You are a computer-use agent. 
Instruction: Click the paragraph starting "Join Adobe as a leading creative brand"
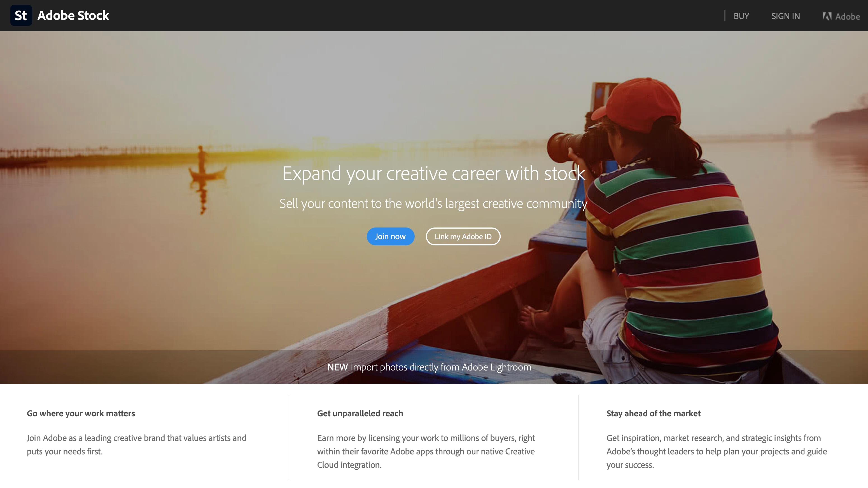coord(136,445)
